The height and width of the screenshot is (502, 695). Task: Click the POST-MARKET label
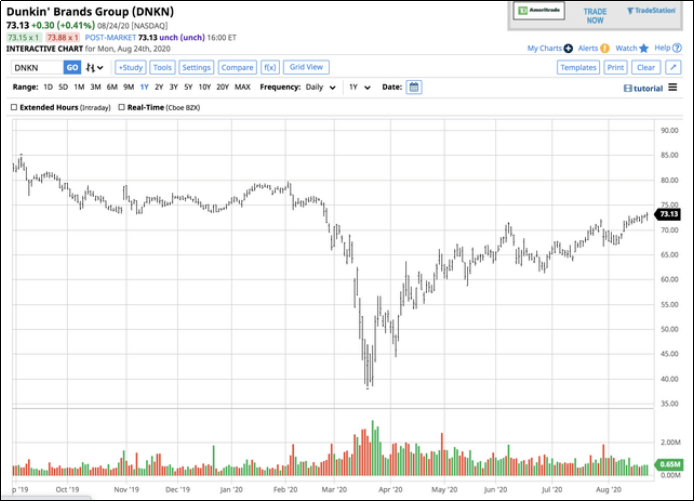coord(110,38)
